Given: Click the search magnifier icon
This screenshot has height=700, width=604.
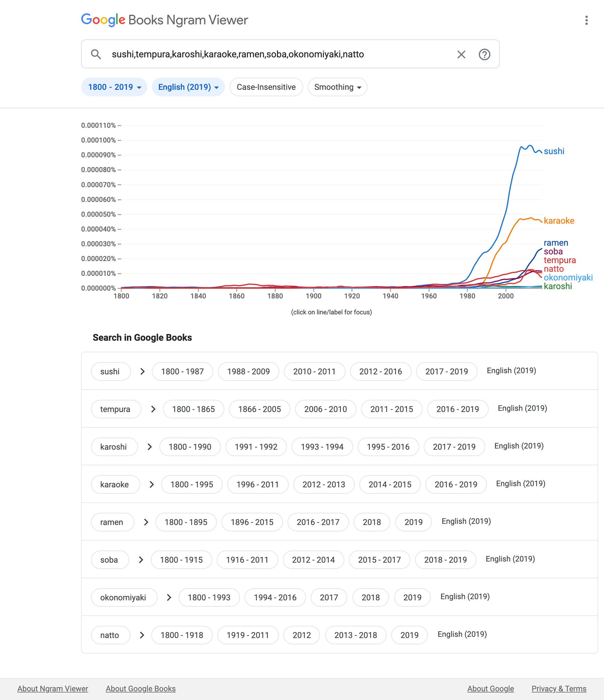Looking at the screenshot, I should click(96, 54).
